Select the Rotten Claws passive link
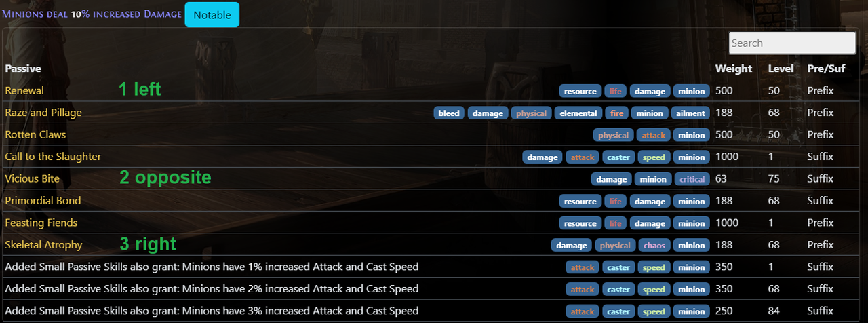The image size is (868, 323). pos(35,134)
